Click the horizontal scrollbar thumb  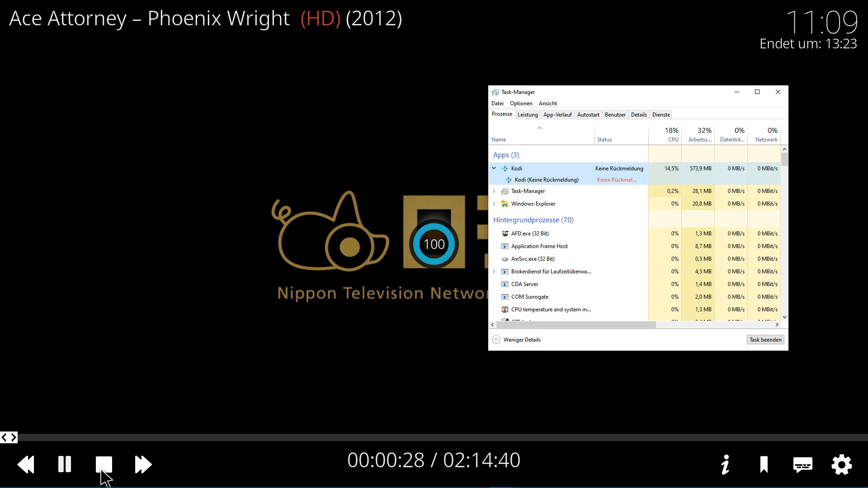(576, 324)
